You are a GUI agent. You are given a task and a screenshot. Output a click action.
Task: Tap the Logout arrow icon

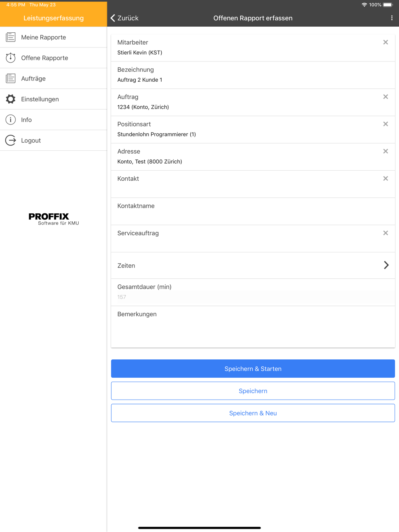tap(11, 140)
